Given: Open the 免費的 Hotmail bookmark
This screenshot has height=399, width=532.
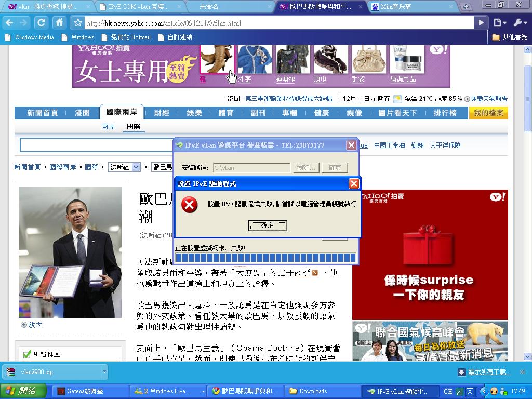Looking at the screenshot, I should click(127, 37).
